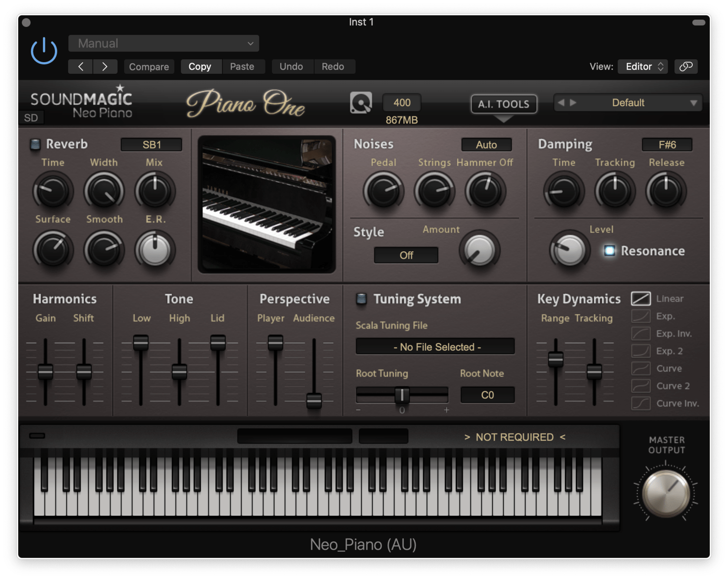
Task: Select Exp. curve icon
Action: click(641, 316)
